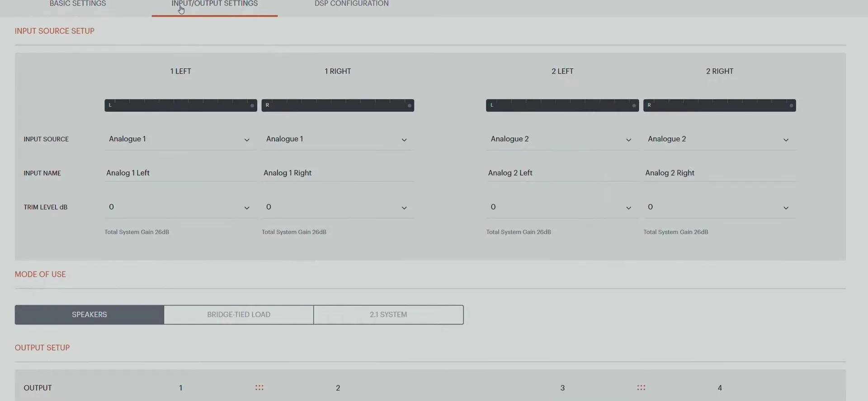Edit the Analog 1 Left input name
Viewport: 868px width, 401px height.
click(x=180, y=173)
